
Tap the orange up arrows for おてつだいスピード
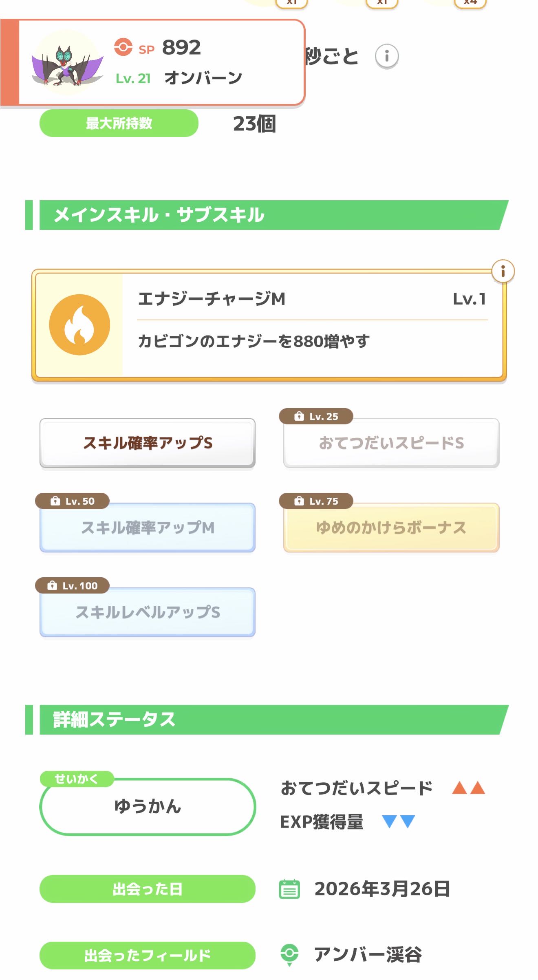468,788
